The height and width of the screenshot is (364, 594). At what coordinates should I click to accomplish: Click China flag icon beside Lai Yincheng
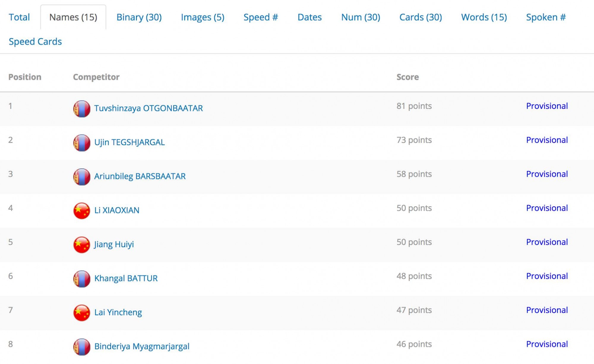click(82, 313)
